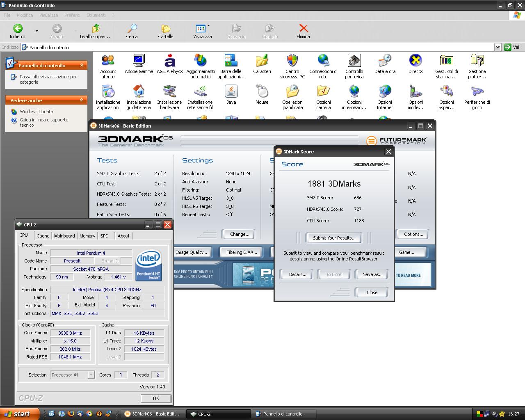Open Opzioni risparmio energia icon

[x=446, y=97]
